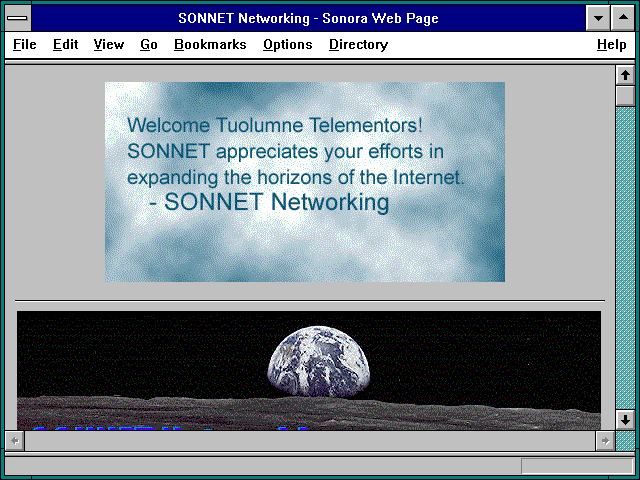Click the window title 'SONNET Networking - Sonora Web Page'
This screenshot has width=640, height=480.
coord(309,18)
